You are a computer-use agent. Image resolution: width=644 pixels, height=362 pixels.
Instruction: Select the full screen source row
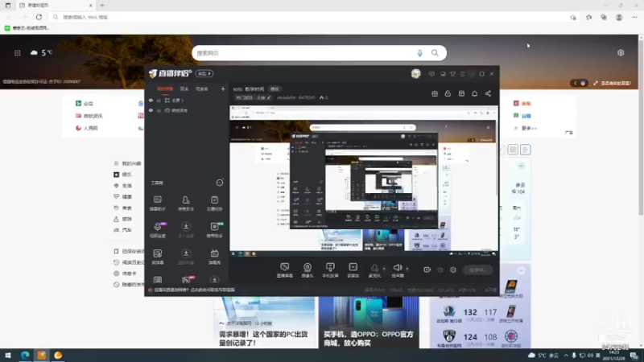pyautogui.click(x=186, y=100)
